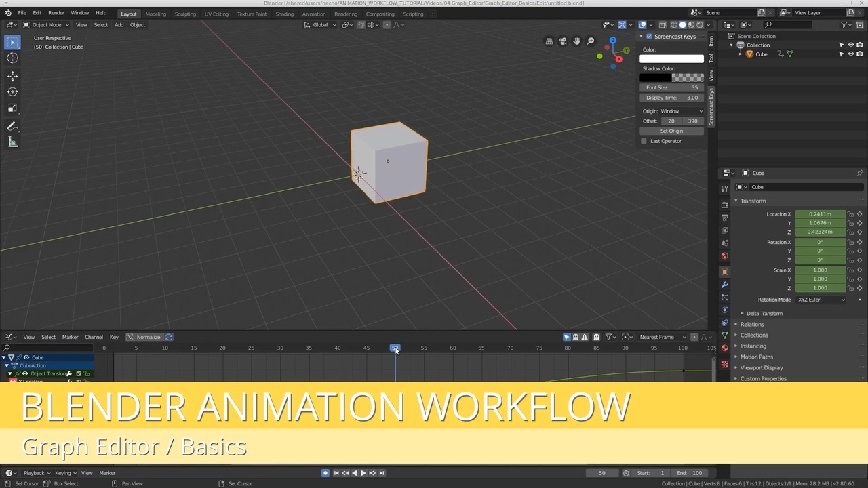
Task: Toggle the Object Transforms channel checkbox
Action: click(x=79, y=373)
